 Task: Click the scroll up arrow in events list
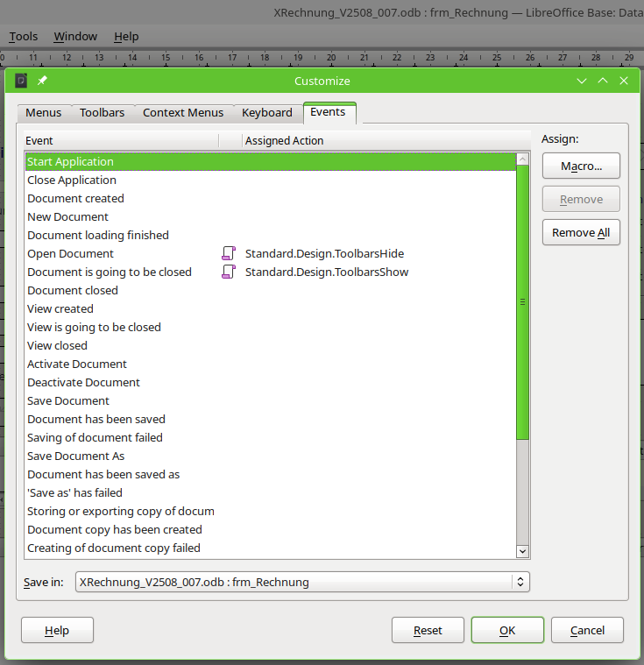pyautogui.click(x=523, y=159)
